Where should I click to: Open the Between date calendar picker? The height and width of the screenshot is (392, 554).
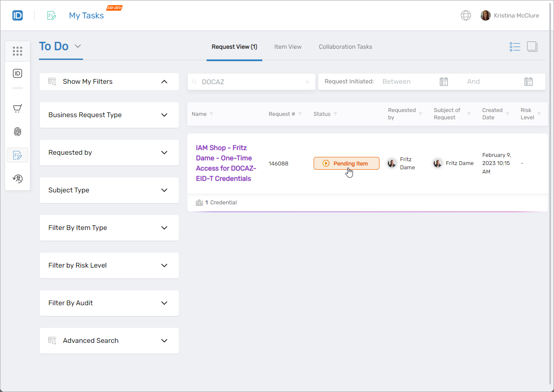coord(444,82)
